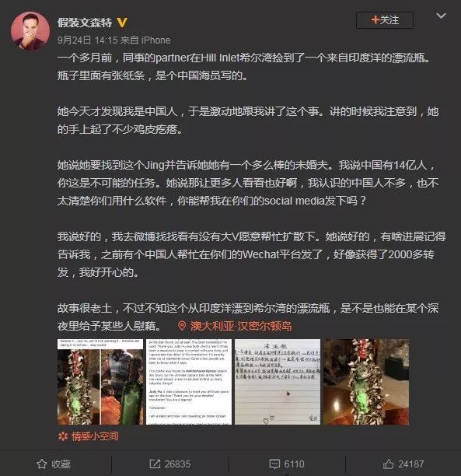The image size is (461, 476).
Task: Open the 情感小空间 topic link
Action: tap(95, 436)
